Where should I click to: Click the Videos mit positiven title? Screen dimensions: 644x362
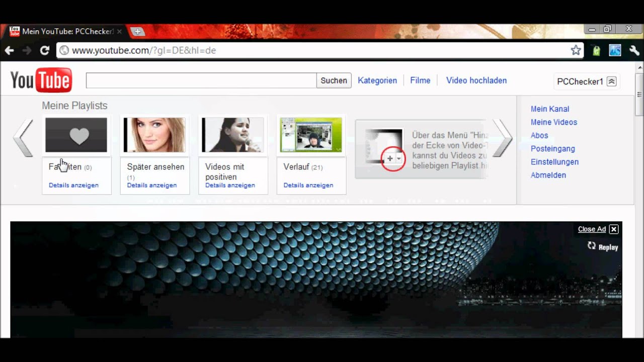[224, 171]
